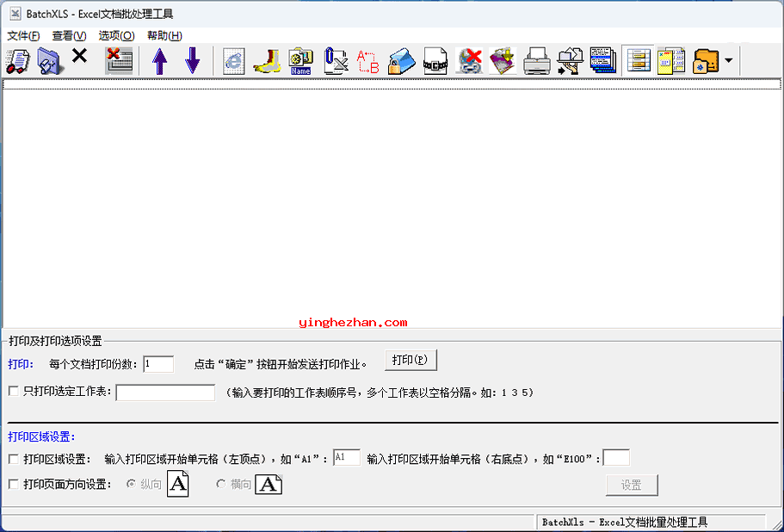Screen dimensions: 784x532
Task: Click the BatchXLS title bar app icon
Action: [15, 14]
